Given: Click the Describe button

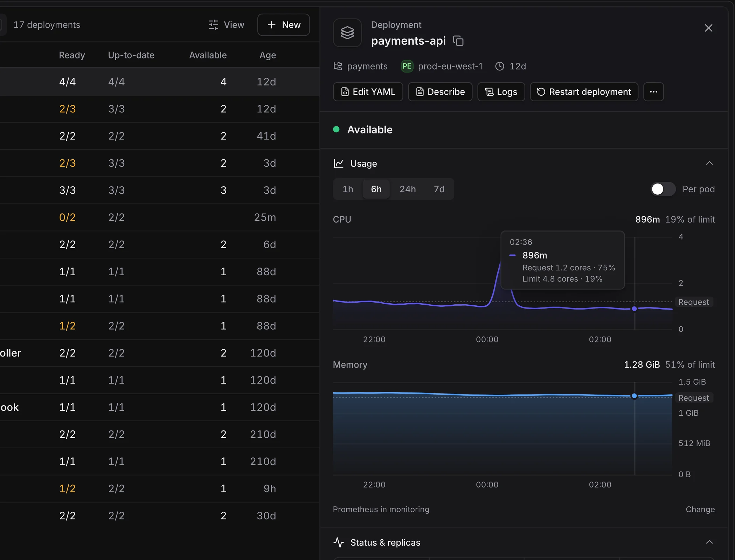Looking at the screenshot, I should click(x=440, y=92).
